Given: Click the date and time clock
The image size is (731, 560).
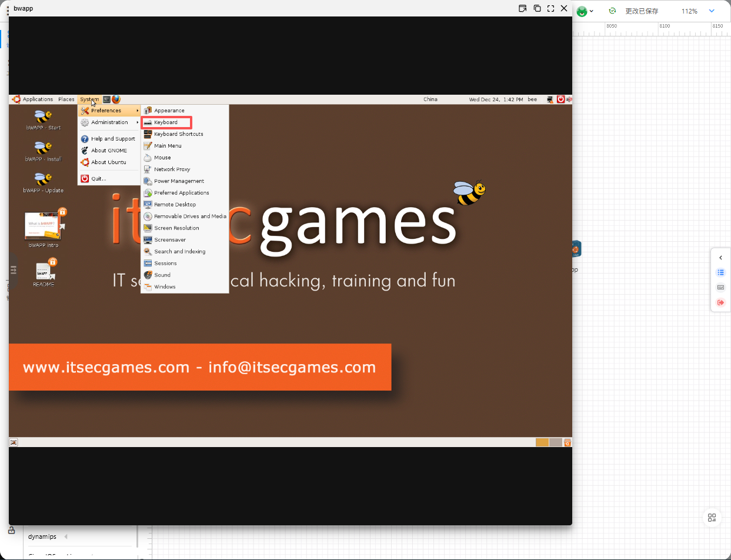Looking at the screenshot, I should (x=496, y=99).
